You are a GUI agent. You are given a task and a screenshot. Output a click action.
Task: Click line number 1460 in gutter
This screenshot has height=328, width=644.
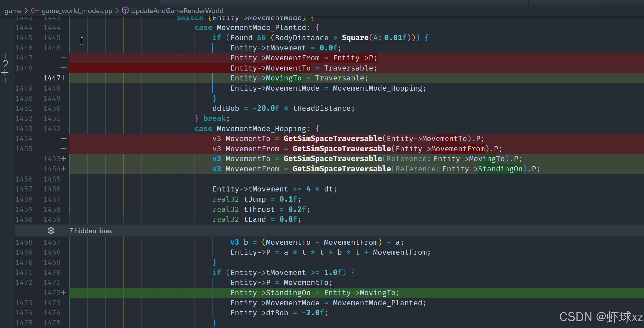[x=24, y=219]
